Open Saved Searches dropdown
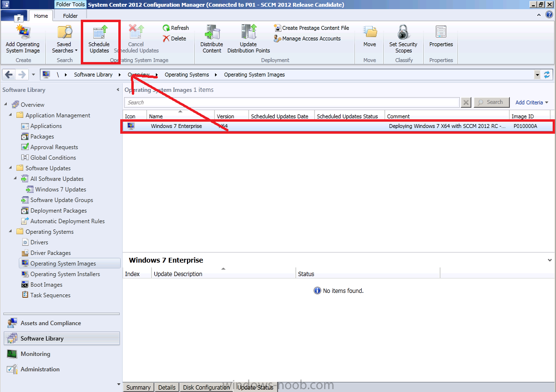 64,39
